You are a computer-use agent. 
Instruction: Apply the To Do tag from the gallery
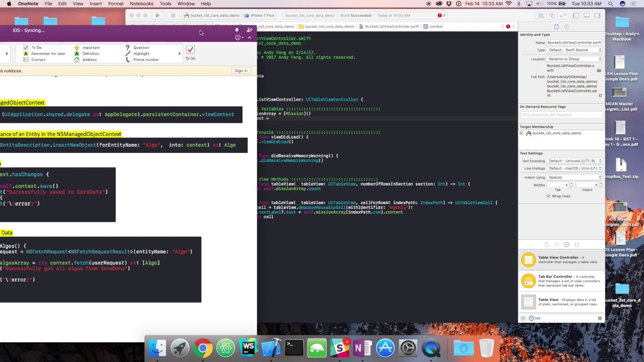coord(33,48)
